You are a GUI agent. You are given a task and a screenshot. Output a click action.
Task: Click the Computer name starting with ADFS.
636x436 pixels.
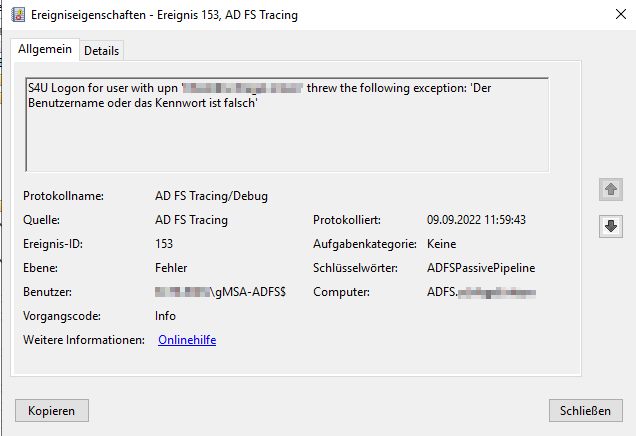tap(481, 292)
